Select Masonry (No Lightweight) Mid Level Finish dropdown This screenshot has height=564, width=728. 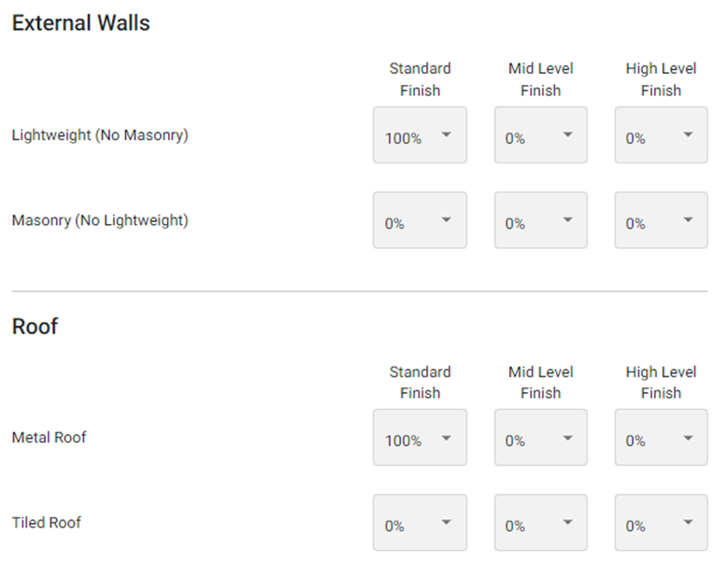tap(540, 220)
